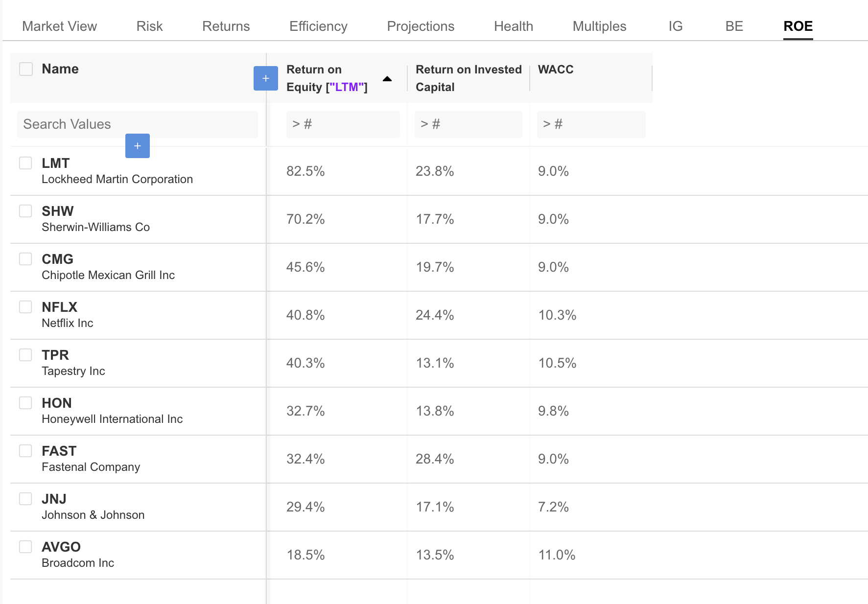The width and height of the screenshot is (868, 604).
Task: Select Honeywell International Inc name
Action: [x=112, y=419]
